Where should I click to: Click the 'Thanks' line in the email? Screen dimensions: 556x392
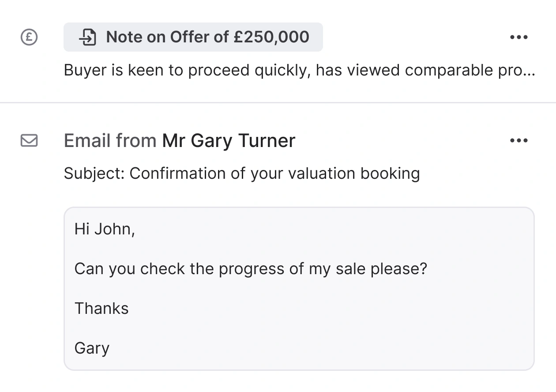click(101, 308)
